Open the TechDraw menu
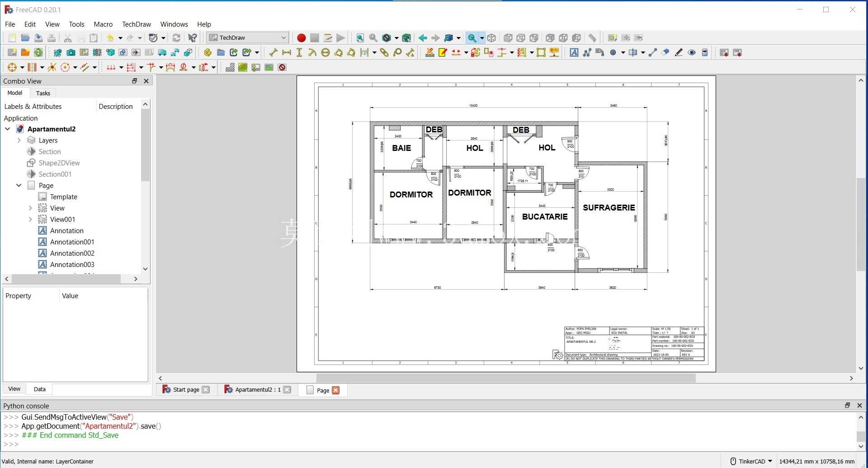 (x=137, y=24)
